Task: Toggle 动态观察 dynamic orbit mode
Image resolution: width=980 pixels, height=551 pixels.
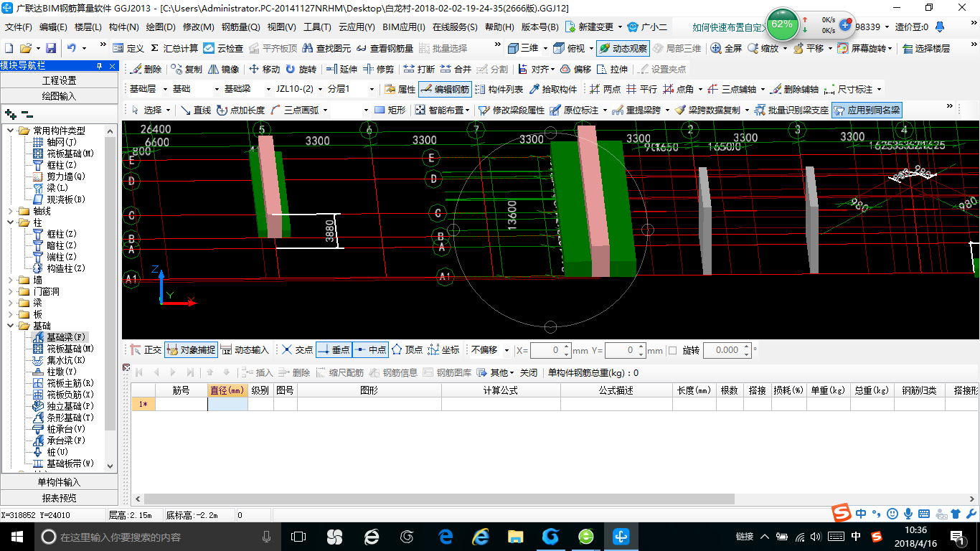Action: (623, 48)
